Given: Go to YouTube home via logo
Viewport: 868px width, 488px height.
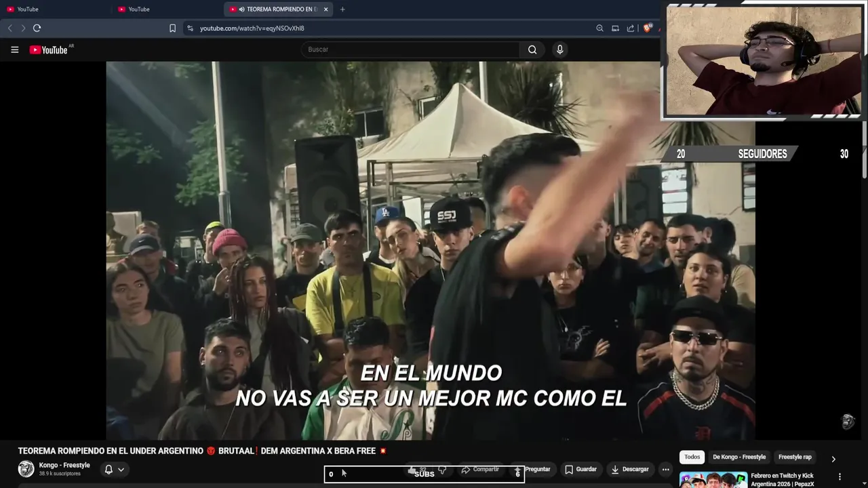Looking at the screenshot, I should point(49,49).
